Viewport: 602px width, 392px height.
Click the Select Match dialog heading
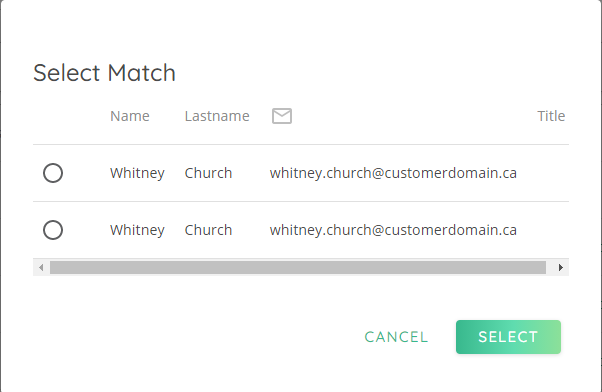tap(104, 73)
